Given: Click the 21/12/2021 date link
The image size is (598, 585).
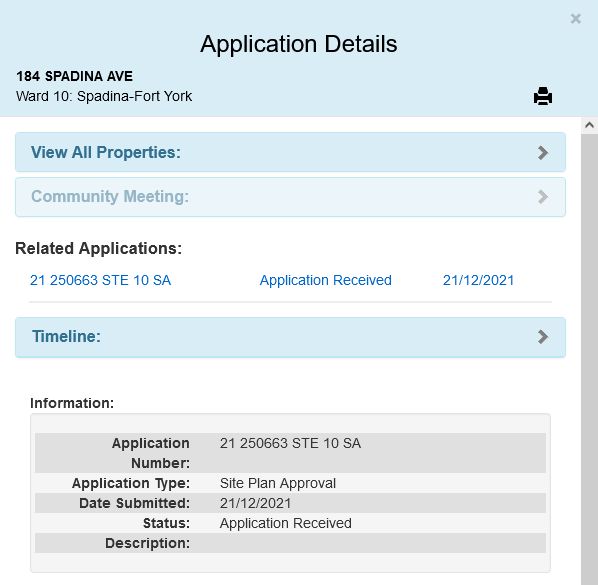Looking at the screenshot, I should pos(478,280).
